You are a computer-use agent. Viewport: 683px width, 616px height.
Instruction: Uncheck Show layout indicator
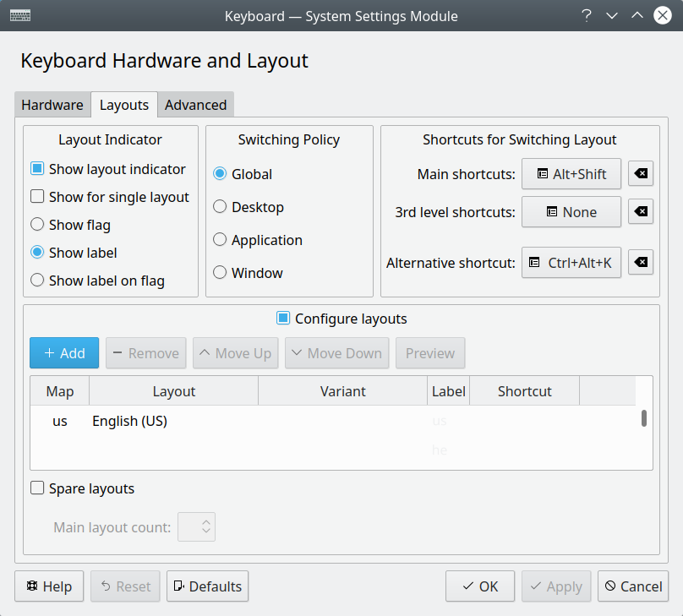click(x=36, y=168)
